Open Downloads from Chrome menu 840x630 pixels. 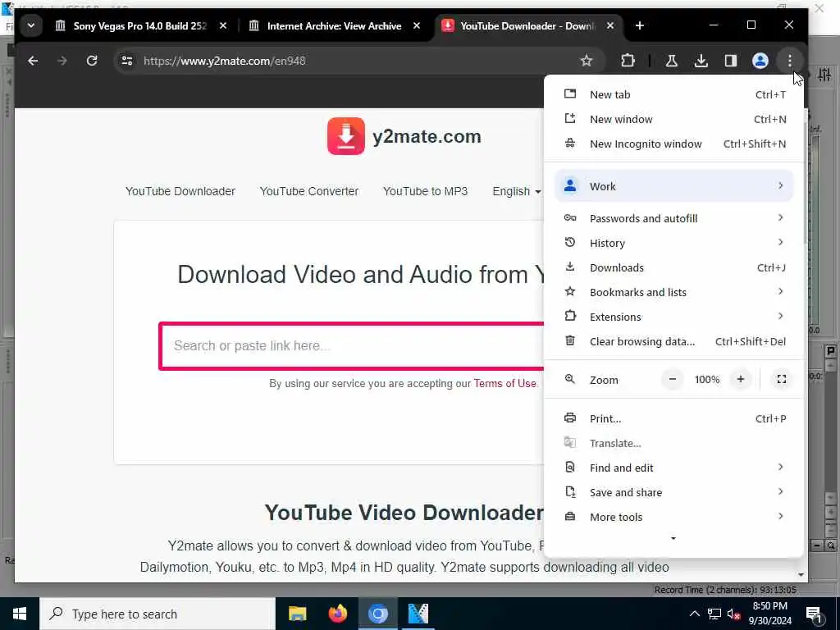pos(674,267)
